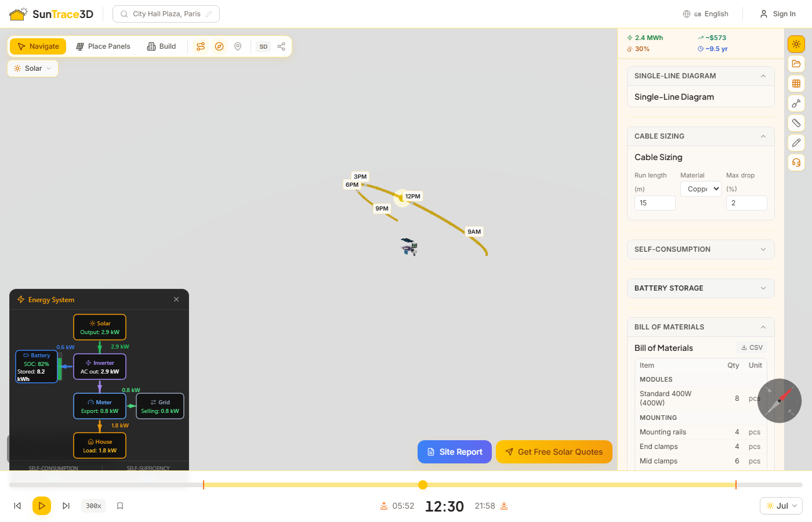Viewport: 812px width, 522px height.
Task: Toggle the energy flow diagram icon
Action: 201,46
